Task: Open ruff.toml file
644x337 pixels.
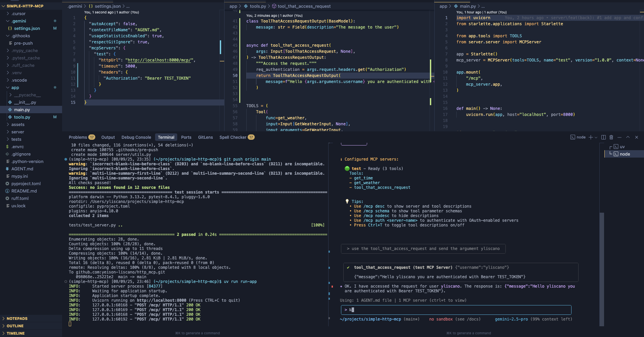Action: (x=20, y=198)
